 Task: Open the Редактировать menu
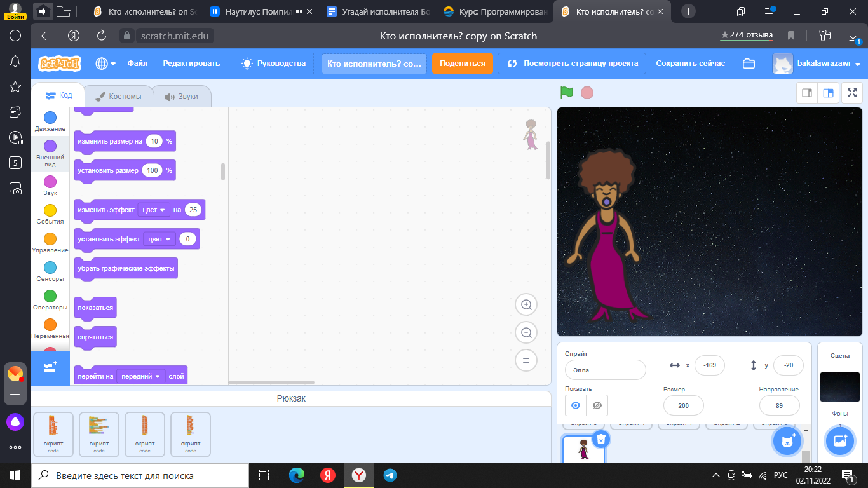click(191, 64)
